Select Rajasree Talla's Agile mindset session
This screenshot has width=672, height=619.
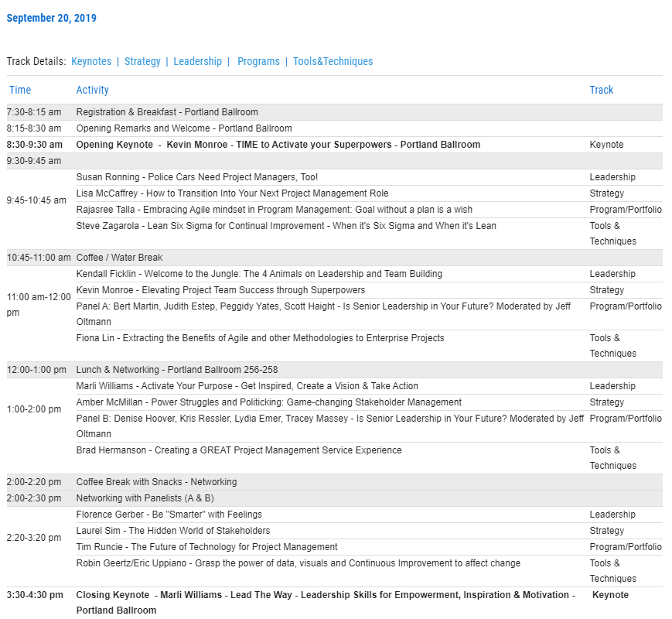coord(275,210)
